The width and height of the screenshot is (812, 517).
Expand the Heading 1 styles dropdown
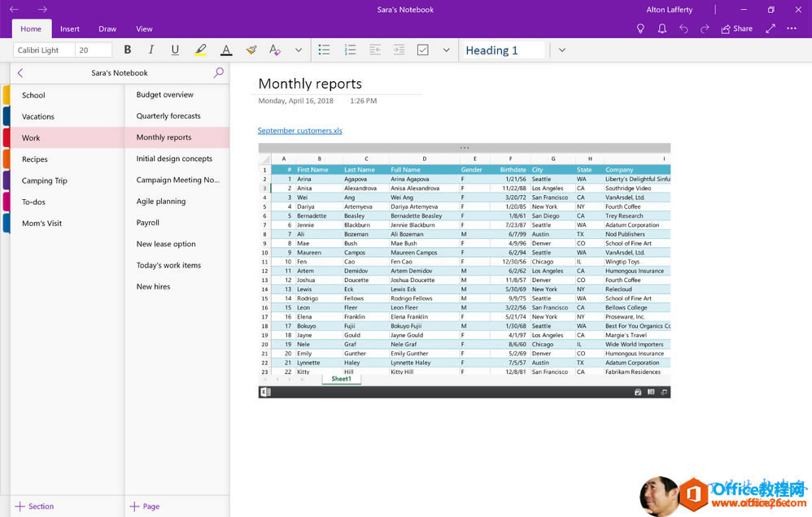(561, 50)
